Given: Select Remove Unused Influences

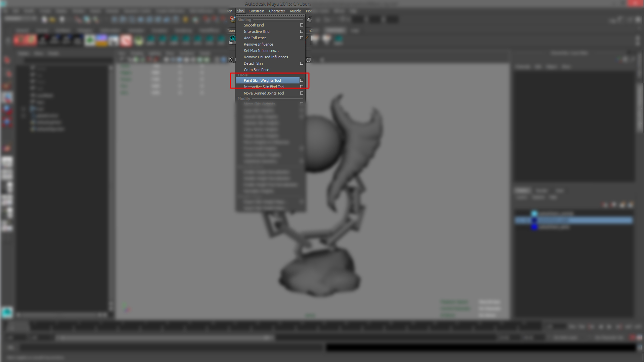Looking at the screenshot, I should (266, 57).
